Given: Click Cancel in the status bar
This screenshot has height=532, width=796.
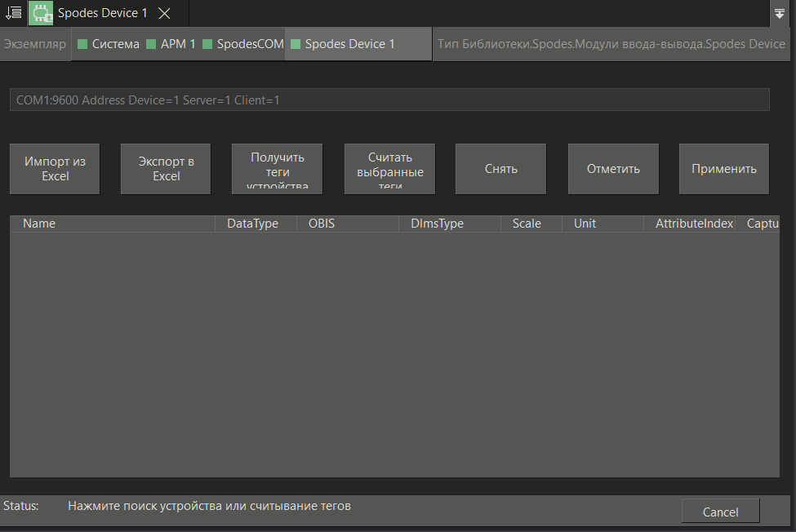Looking at the screenshot, I should 720,511.
